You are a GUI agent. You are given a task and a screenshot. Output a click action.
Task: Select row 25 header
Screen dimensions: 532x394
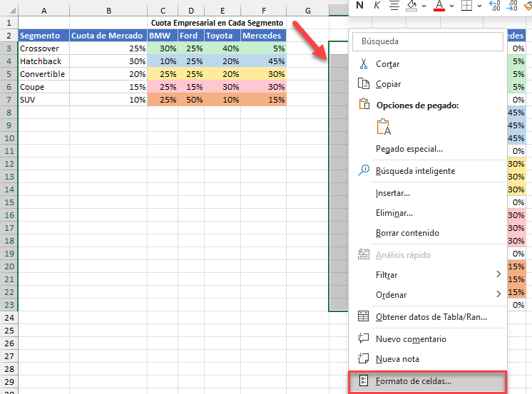coord(9,331)
